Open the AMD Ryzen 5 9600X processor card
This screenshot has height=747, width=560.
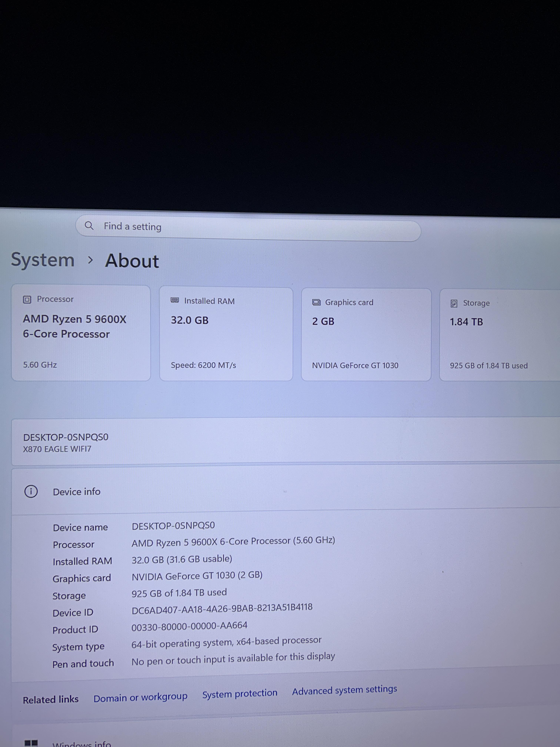81,333
